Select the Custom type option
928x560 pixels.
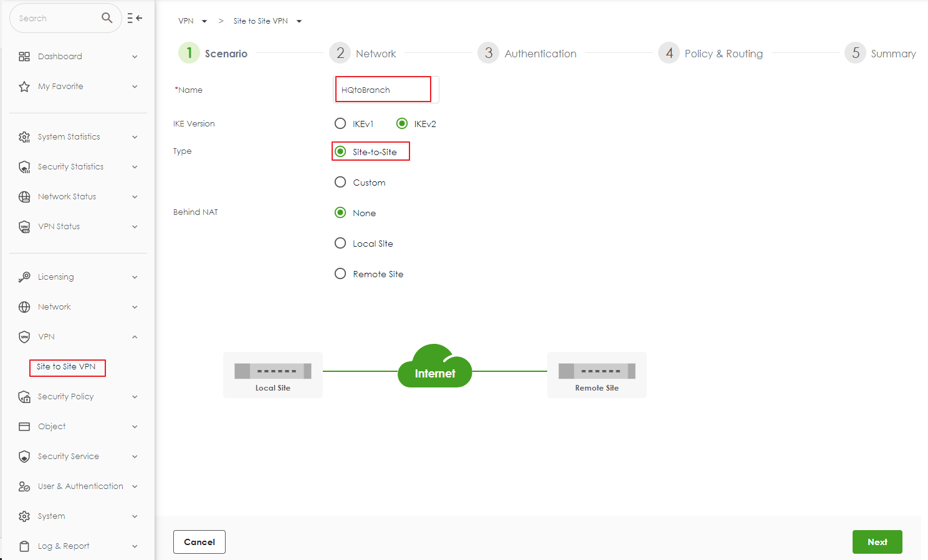[340, 182]
